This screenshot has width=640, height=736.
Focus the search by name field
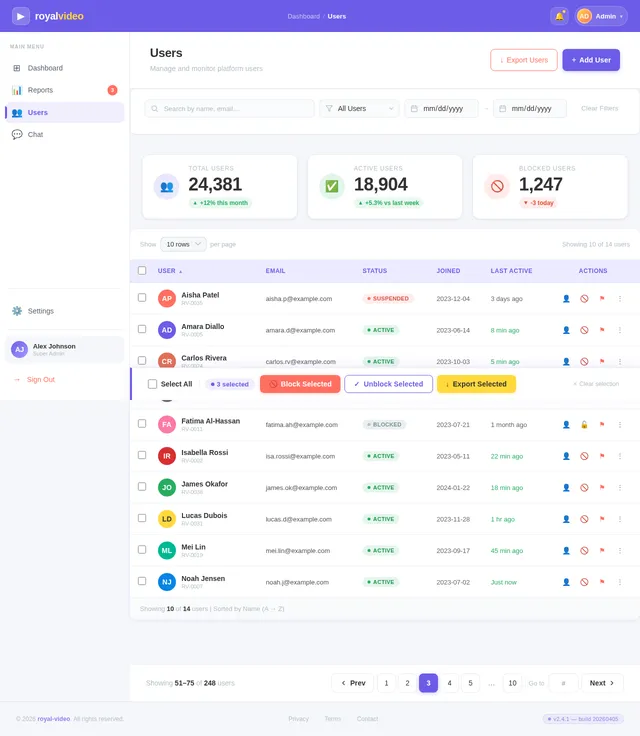click(230, 108)
